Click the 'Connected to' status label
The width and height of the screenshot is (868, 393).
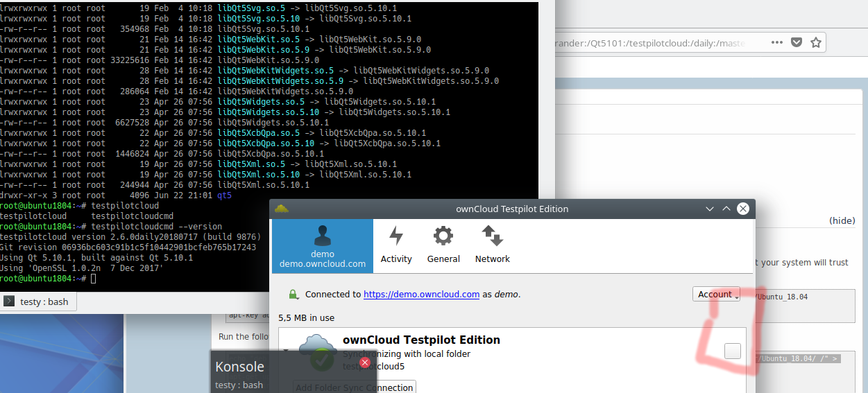[332, 294]
